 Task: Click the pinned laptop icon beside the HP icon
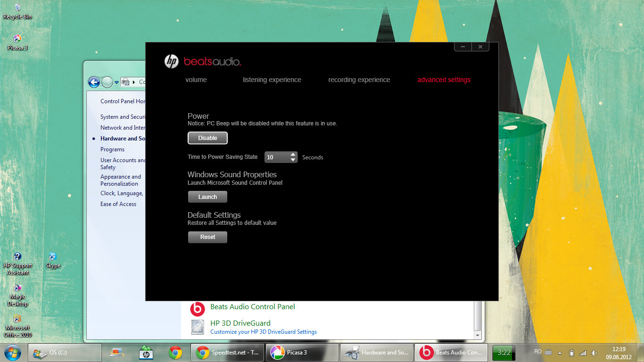tap(116, 352)
